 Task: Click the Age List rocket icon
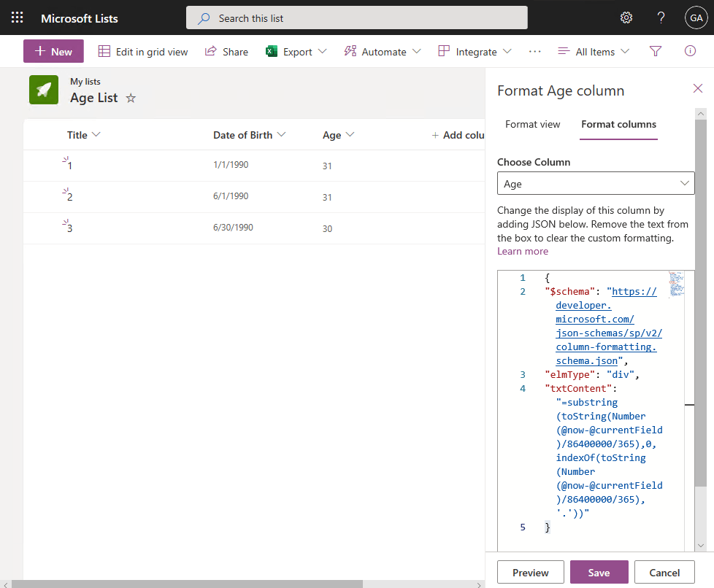[x=44, y=90]
